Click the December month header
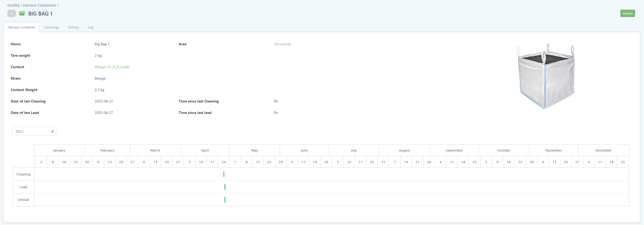 (x=603, y=150)
